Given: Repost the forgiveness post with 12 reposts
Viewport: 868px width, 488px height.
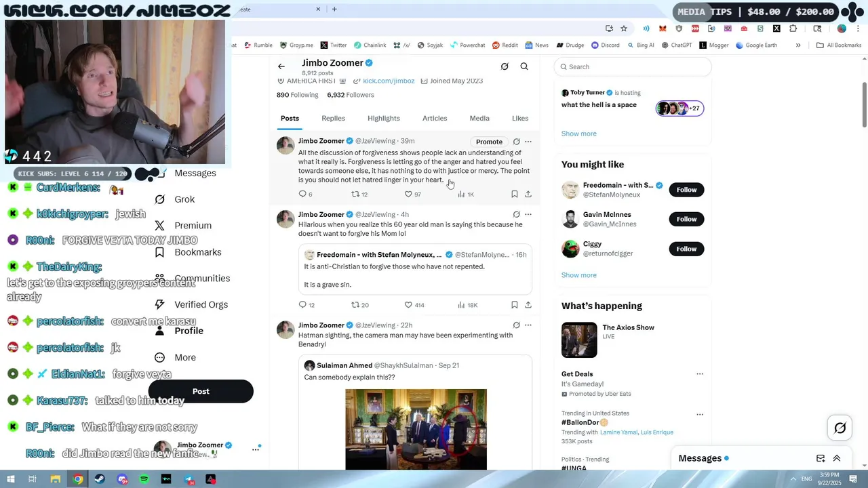Looking at the screenshot, I should (359, 195).
